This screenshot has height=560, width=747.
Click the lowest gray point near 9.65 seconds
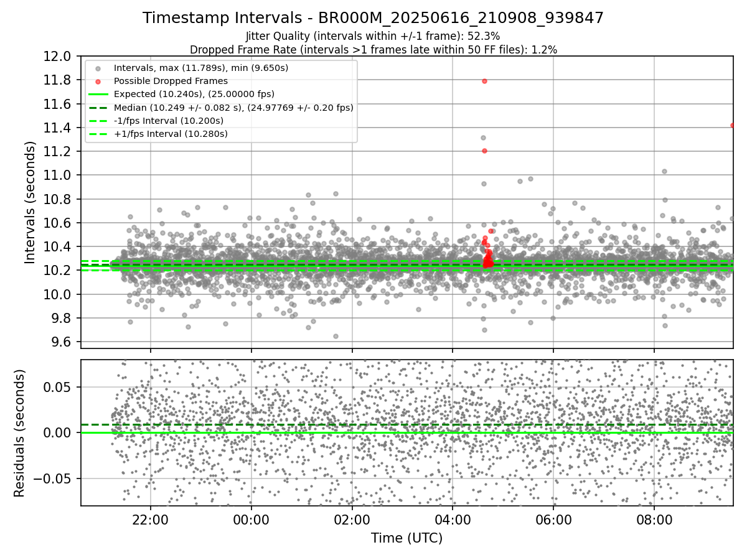(336, 336)
